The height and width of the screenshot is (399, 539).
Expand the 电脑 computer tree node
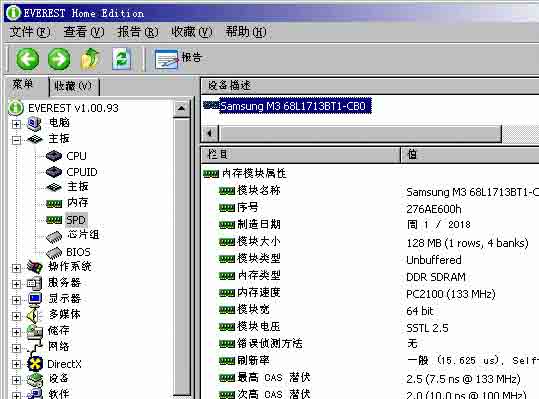16,124
